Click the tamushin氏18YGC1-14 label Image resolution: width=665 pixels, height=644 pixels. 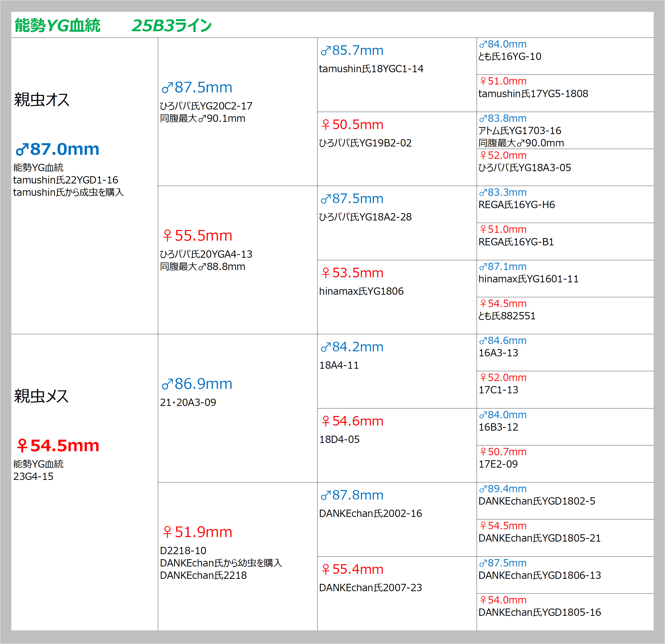point(371,69)
